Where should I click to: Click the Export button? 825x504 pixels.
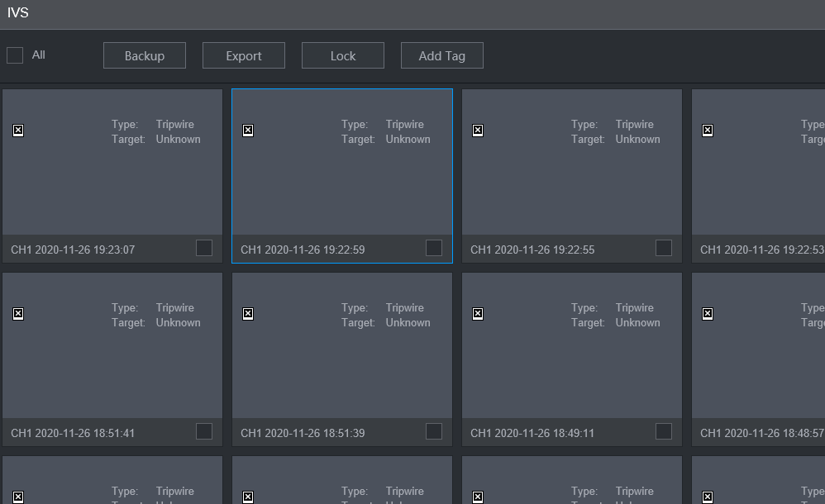tap(244, 55)
